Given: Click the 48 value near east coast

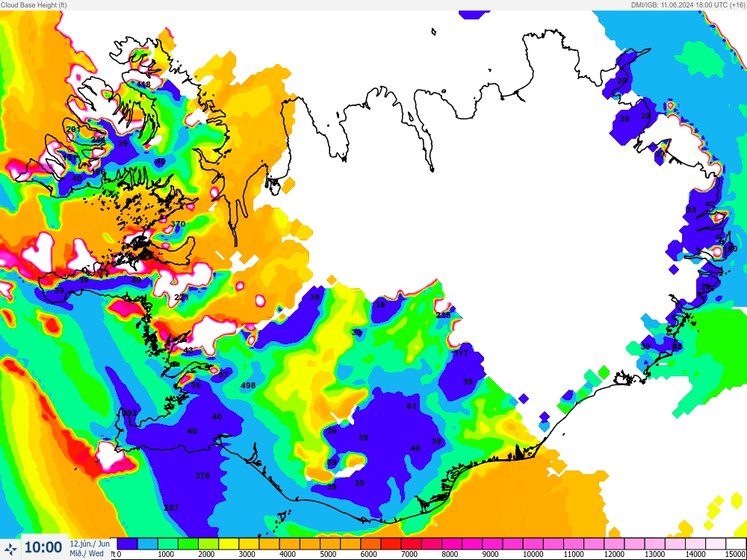Looking at the screenshot, I should (677, 346).
